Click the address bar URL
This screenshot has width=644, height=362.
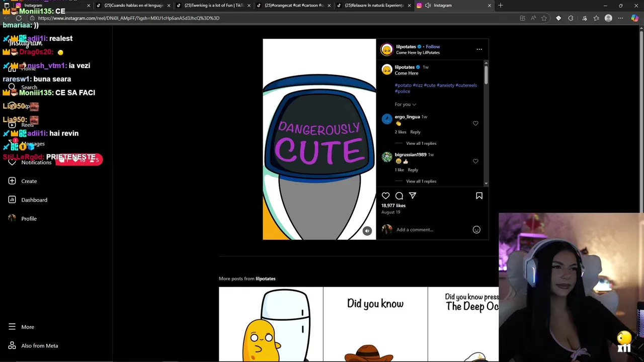click(x=128, y=18)
